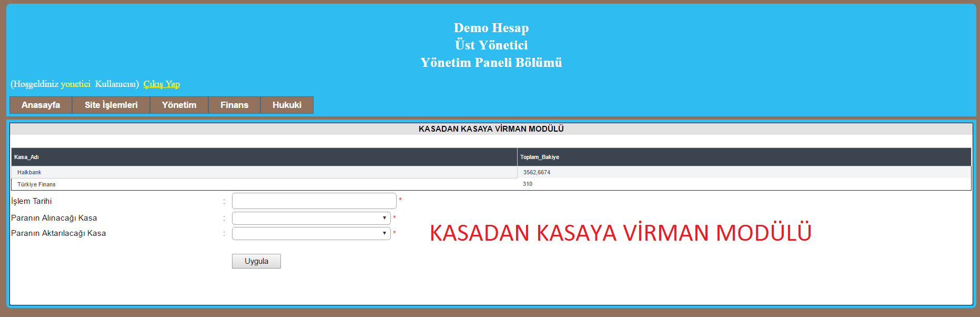The height and width of the screenshot is (317, 980).
Task: Click the 310 balance cell
Action: (x=528, y=184)
